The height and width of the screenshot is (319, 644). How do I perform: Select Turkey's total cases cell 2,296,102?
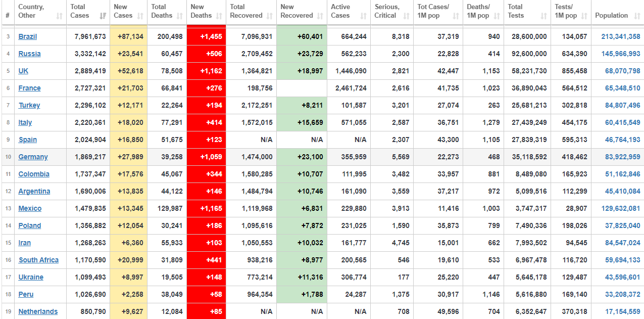click(x=88, y=105)
